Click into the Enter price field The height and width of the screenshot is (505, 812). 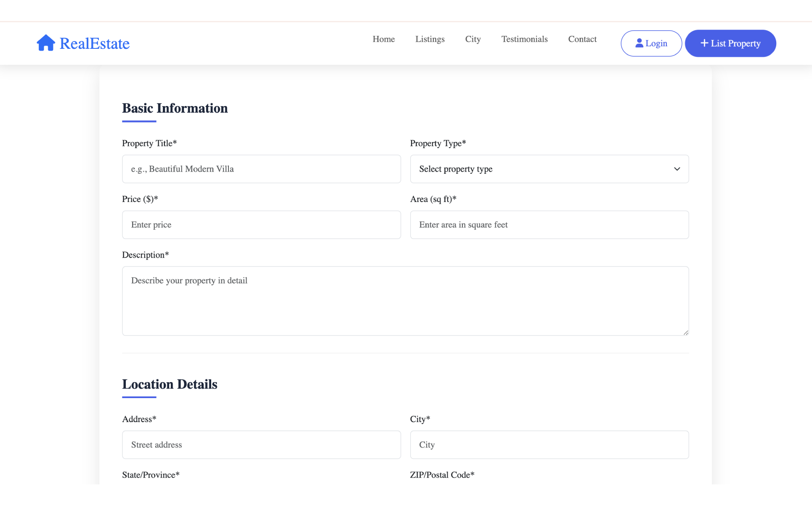coord(261,225)
